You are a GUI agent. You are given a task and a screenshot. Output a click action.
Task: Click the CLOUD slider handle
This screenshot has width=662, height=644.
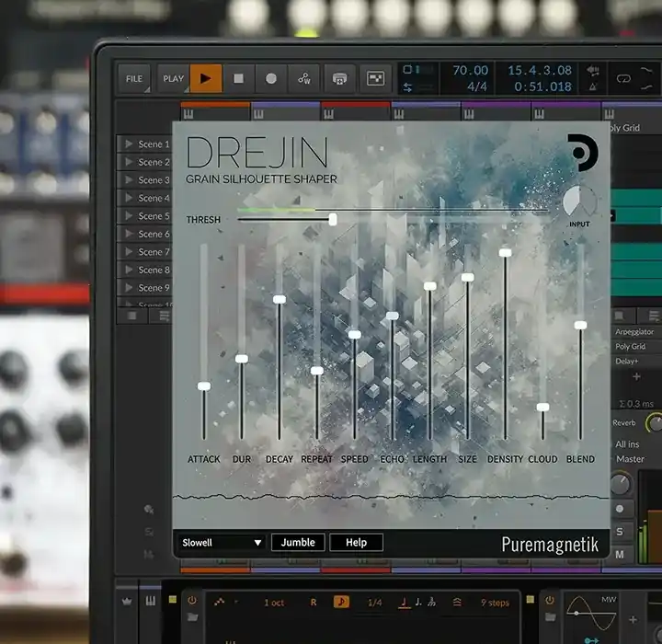(x=543, y=407)
